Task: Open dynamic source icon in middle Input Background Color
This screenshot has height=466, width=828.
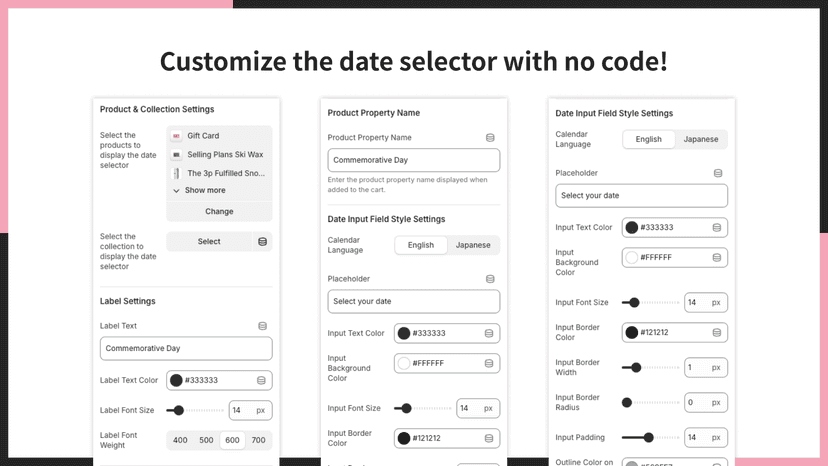Action: point(489,364)
